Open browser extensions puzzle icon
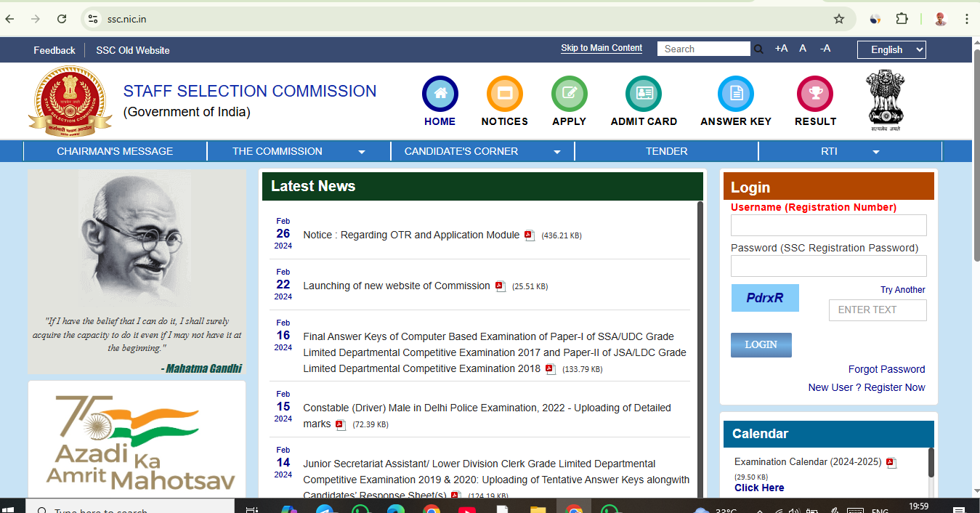The height and width of the screenshot is (513, 980). [x=902, y=19]
